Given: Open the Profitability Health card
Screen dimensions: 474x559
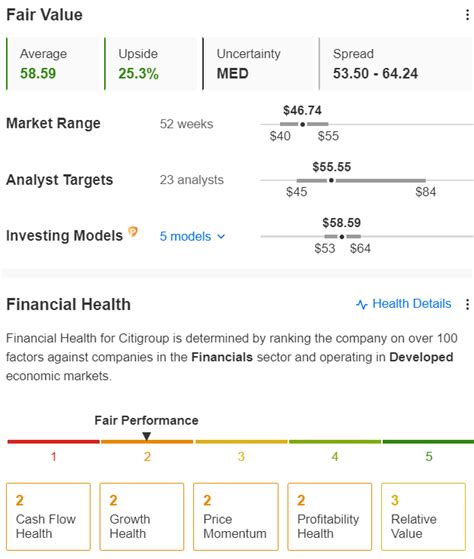Looking at the screenshot, I should click(x=330, y=517).
